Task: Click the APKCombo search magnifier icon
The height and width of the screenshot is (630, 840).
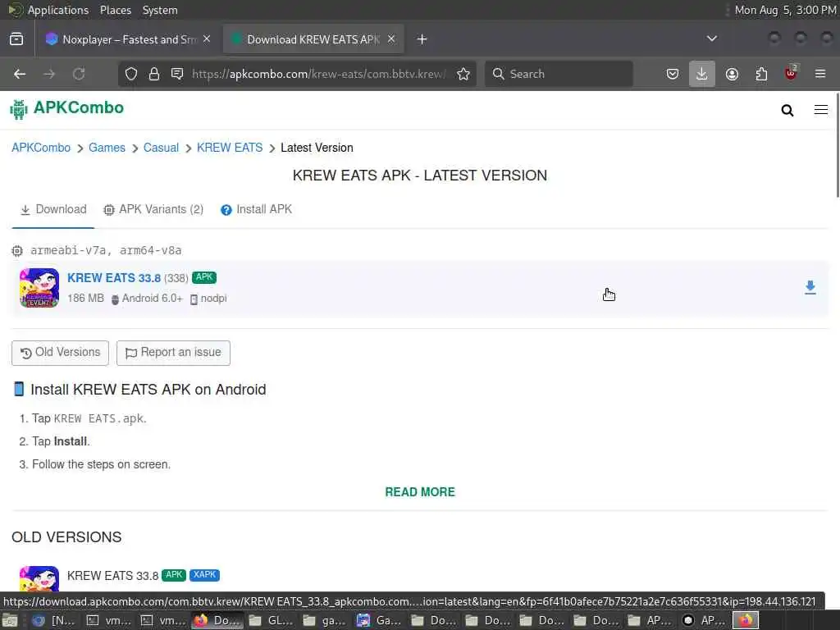Action: (x=787, y=111)
